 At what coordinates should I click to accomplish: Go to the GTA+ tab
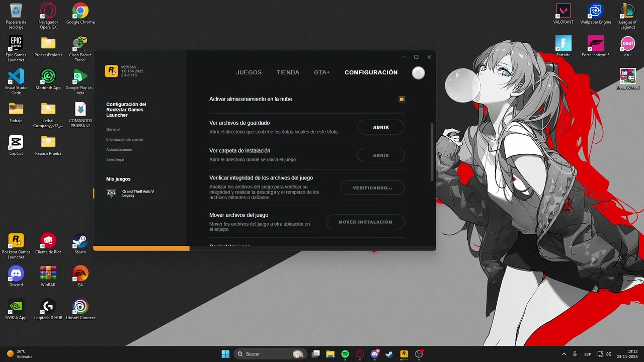pos(322,72)
